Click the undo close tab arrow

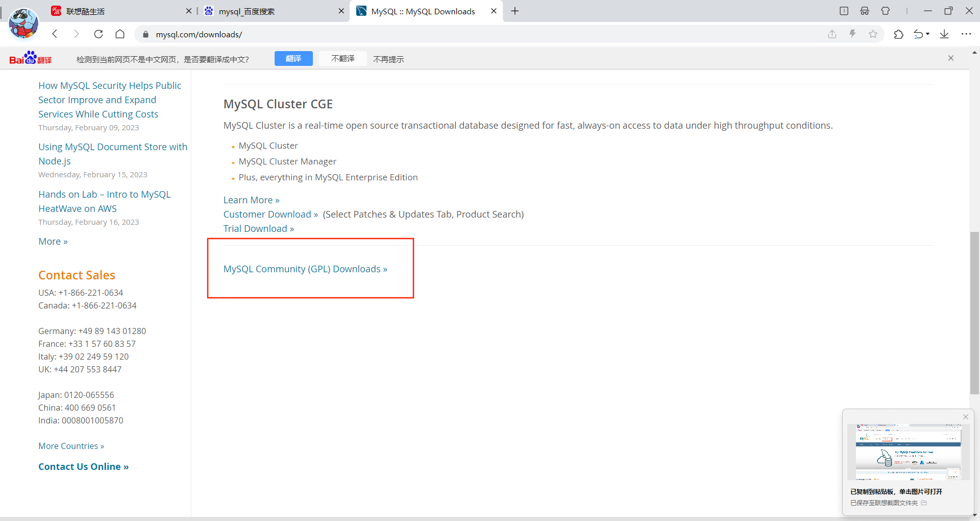918,34
